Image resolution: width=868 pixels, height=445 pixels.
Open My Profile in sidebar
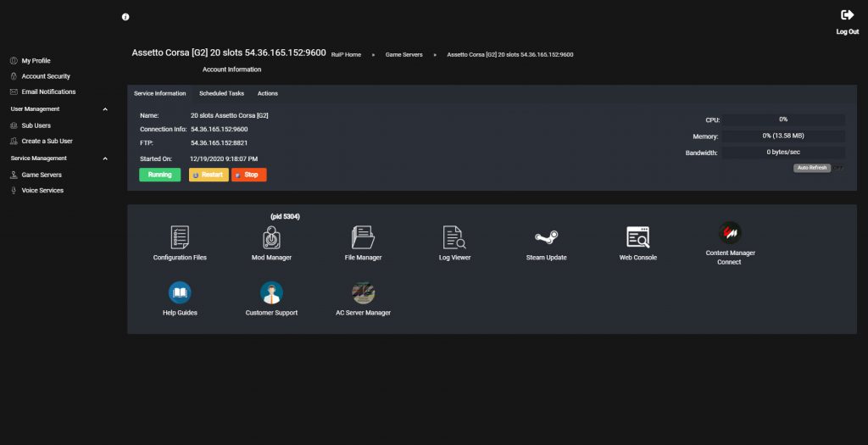tap(36, 61)
